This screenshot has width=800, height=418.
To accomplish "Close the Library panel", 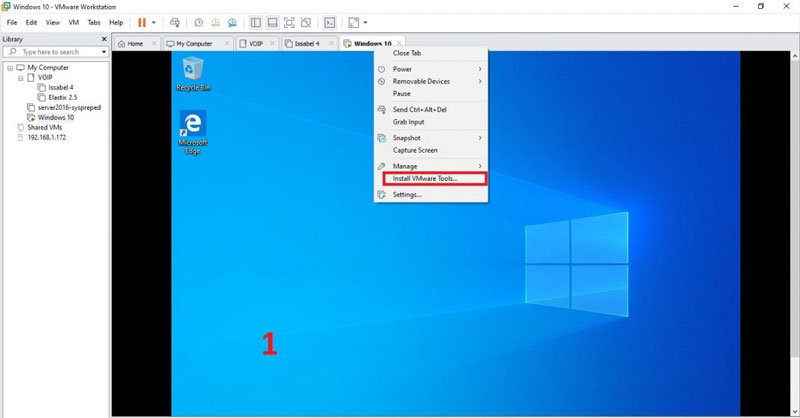I will coord(104,39).
